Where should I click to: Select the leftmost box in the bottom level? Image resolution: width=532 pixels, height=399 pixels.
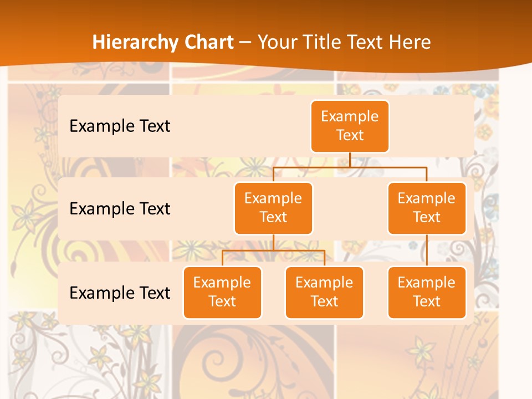pyautogui.click(x=222, y=292)
